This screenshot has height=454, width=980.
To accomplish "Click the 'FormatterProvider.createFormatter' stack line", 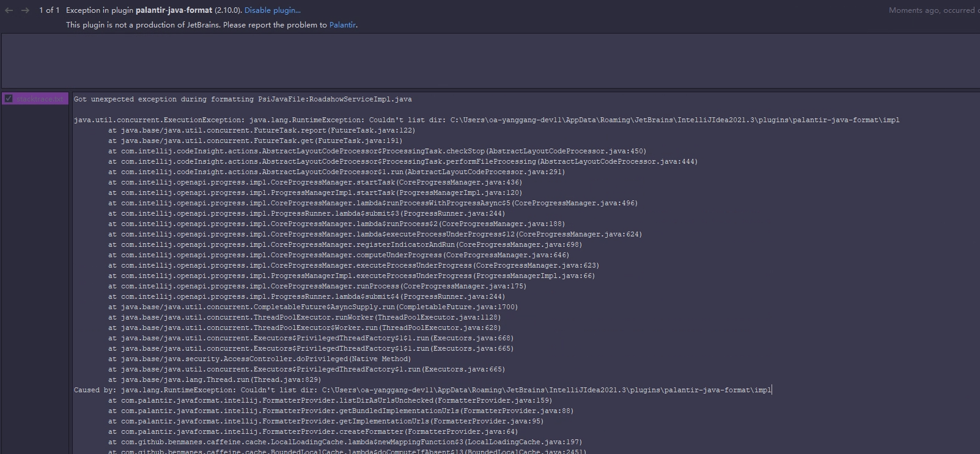I will pos(313,431).
